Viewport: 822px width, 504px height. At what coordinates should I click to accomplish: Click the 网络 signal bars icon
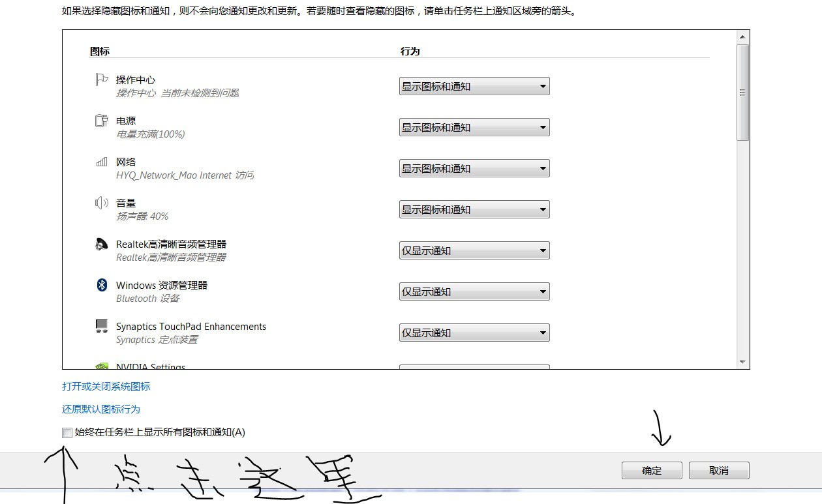pos(101,162)
